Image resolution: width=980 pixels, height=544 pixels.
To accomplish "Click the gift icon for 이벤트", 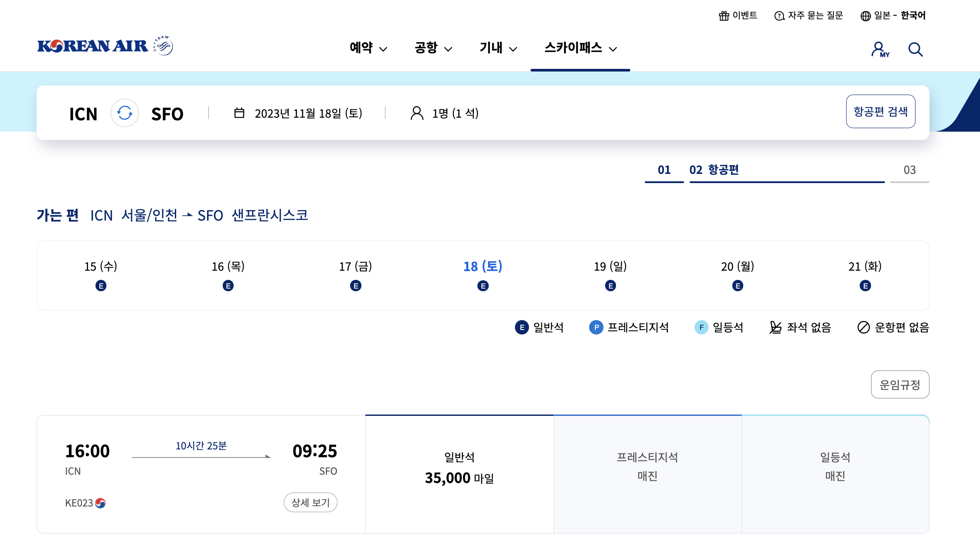I will tap(724, 16).
